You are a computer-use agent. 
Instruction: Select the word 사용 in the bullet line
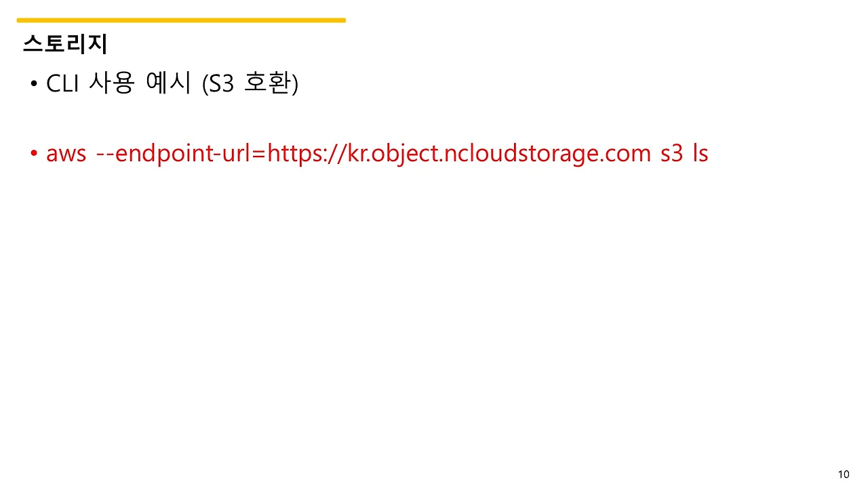(x=112, y=83)
